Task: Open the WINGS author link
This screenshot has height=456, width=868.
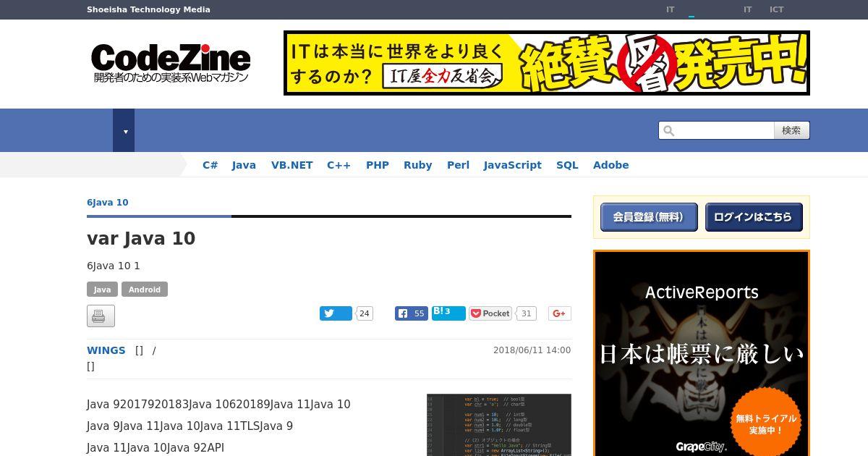Action: (106, 350)
